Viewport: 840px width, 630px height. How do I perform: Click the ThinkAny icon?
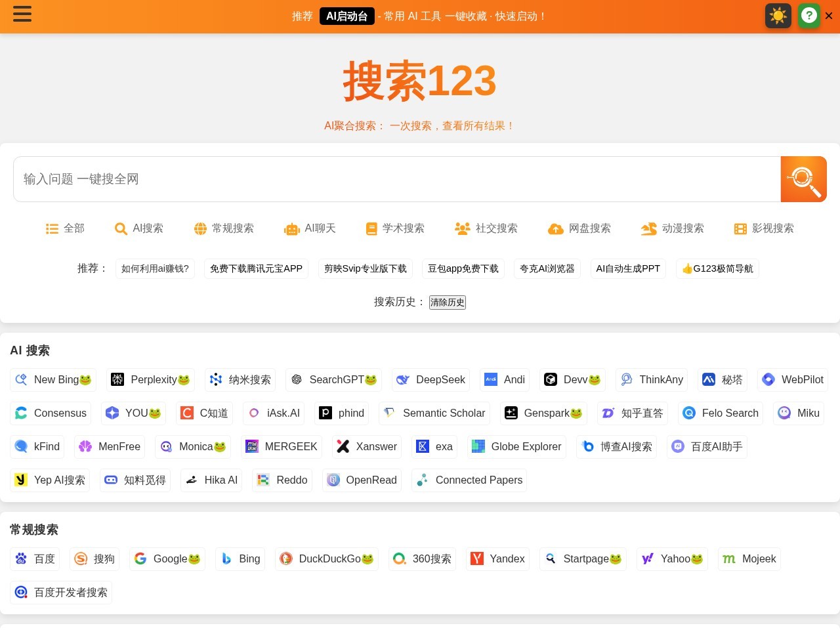627,379
